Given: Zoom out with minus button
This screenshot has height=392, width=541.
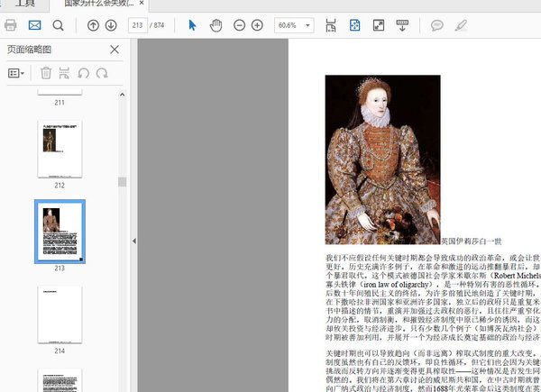Looking at the screenshot, I should 240,25.
